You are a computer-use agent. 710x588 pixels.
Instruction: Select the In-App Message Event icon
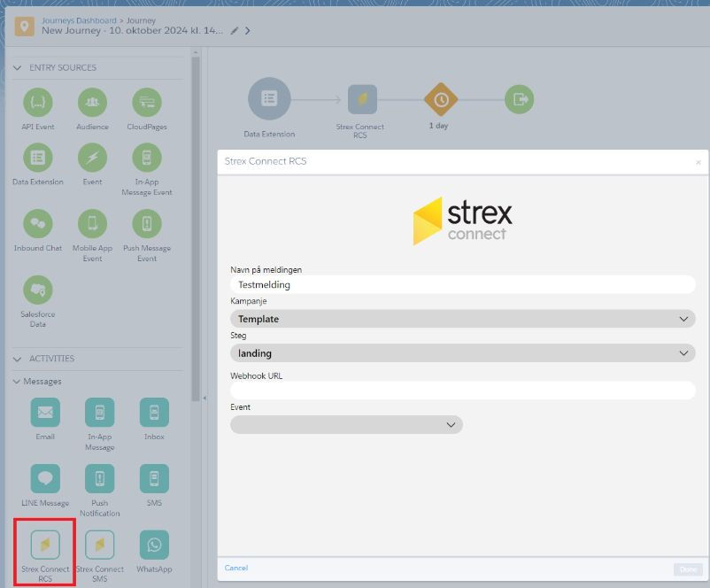(x=147, y=158)
